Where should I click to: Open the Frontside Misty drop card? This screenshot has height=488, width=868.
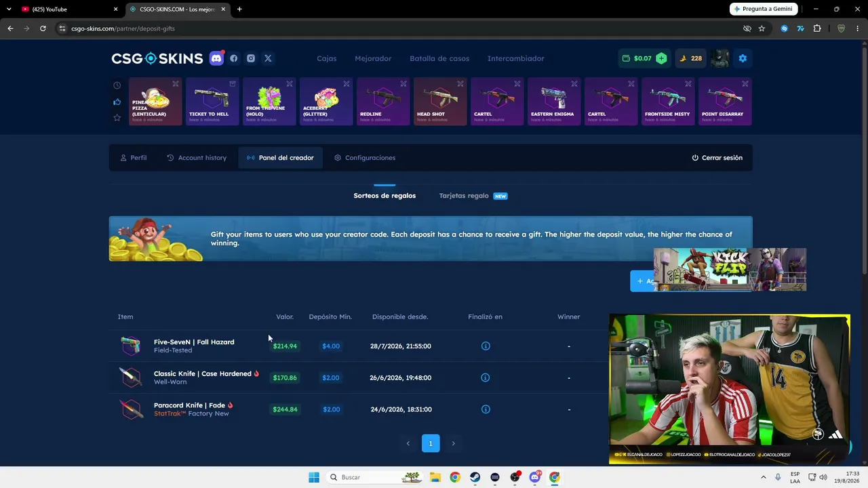point(668,102)
